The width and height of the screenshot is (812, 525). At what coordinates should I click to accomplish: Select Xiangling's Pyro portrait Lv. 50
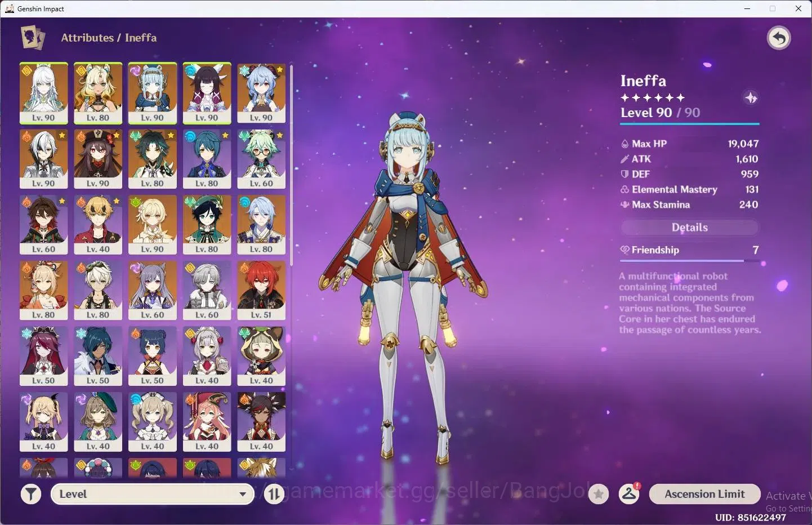(153, 356)
